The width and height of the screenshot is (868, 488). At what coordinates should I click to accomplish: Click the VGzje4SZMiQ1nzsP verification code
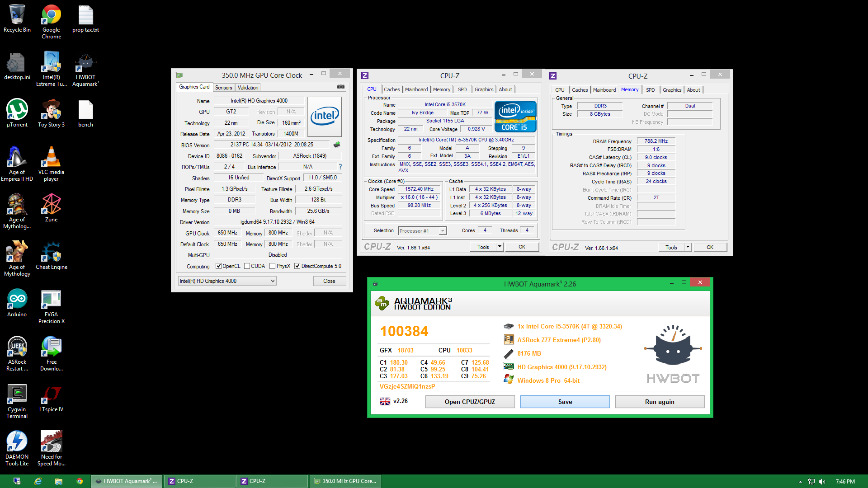(407, 386)
